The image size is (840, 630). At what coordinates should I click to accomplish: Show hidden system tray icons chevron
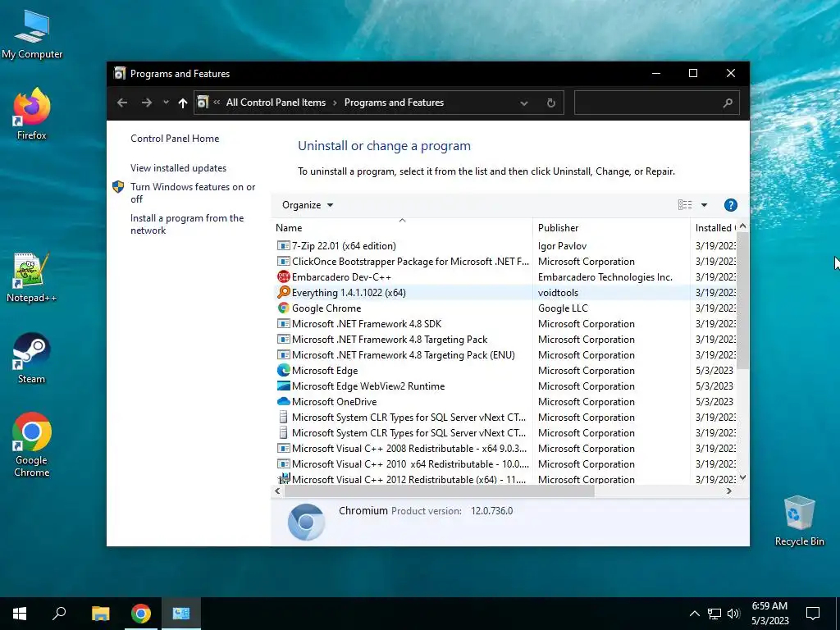(x=694, y=614)
